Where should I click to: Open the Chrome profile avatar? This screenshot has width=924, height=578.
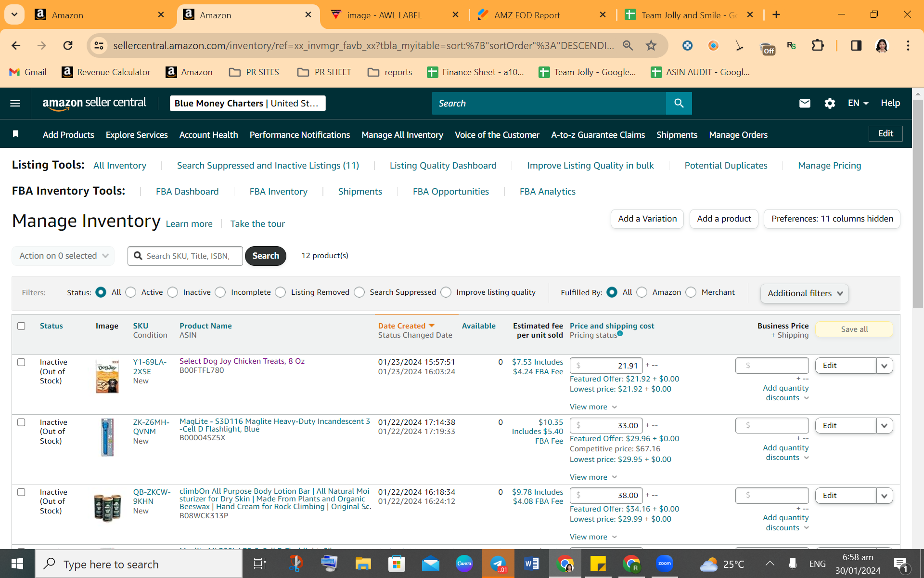[882, 45]
